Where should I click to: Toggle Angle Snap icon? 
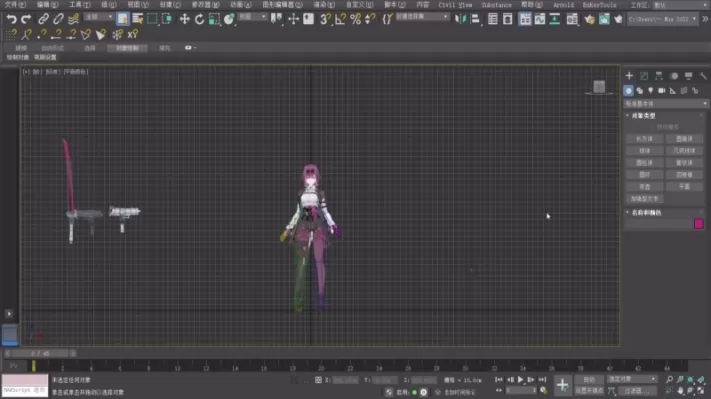(340, 19)
